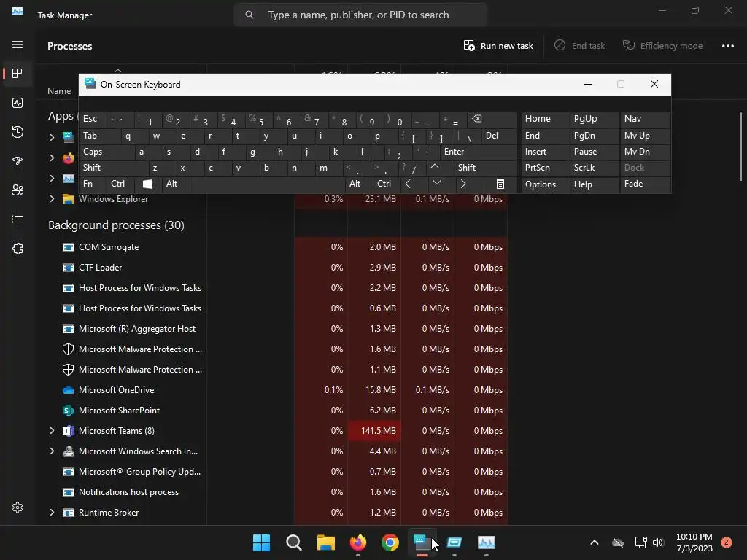Click the backspace key icon on keyboard
Viewport: 747px width, 560px height.
pos(492,119)
